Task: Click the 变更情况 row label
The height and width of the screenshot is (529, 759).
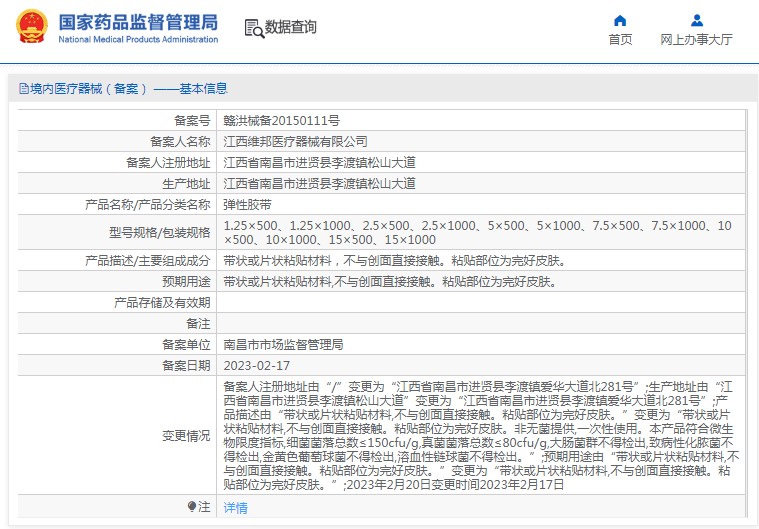Action: point(186,437)
